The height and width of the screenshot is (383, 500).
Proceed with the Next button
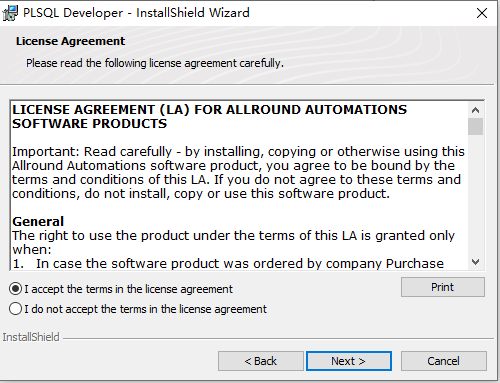pyautogui.click(x=349, y=361)
